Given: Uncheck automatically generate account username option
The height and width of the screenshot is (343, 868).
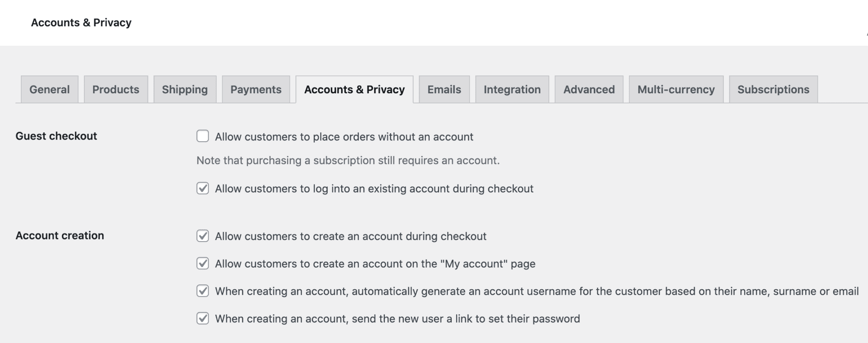Looking at the screenshot, I should point(203,291).
